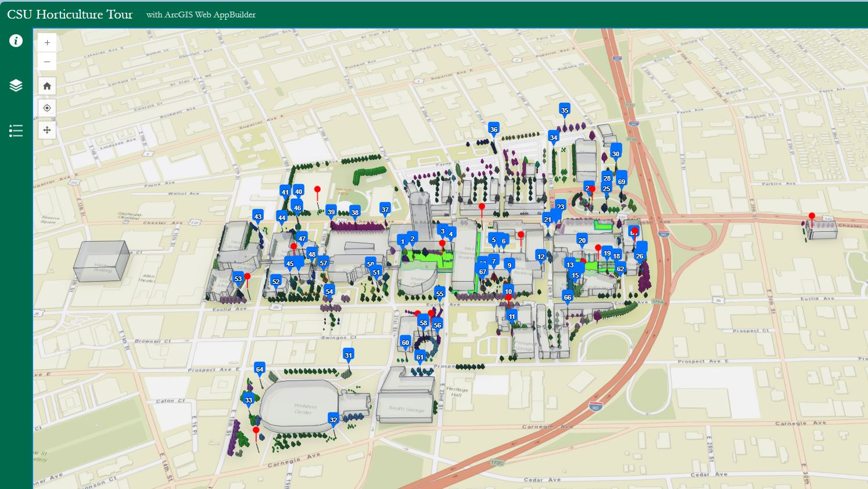Select marker 37 along Chester Ave
The height and width of the screenshot is (489, 868).
click(385, 210)
